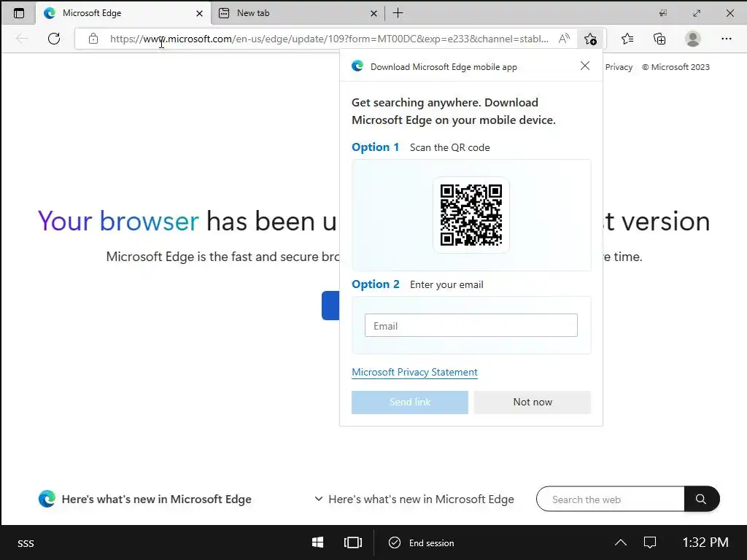Click the Edge logo in popup header
Screen dimensions: 747x560
click(x=357, y=66)
